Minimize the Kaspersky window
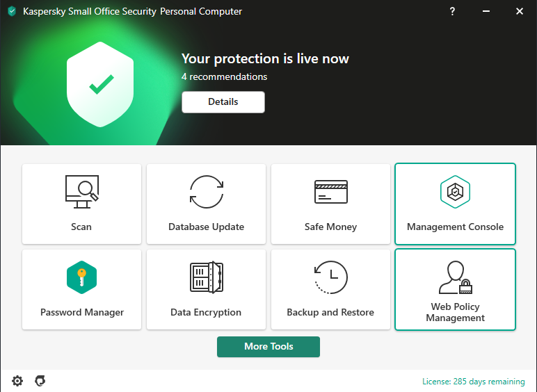 click(x=486, y=12)
